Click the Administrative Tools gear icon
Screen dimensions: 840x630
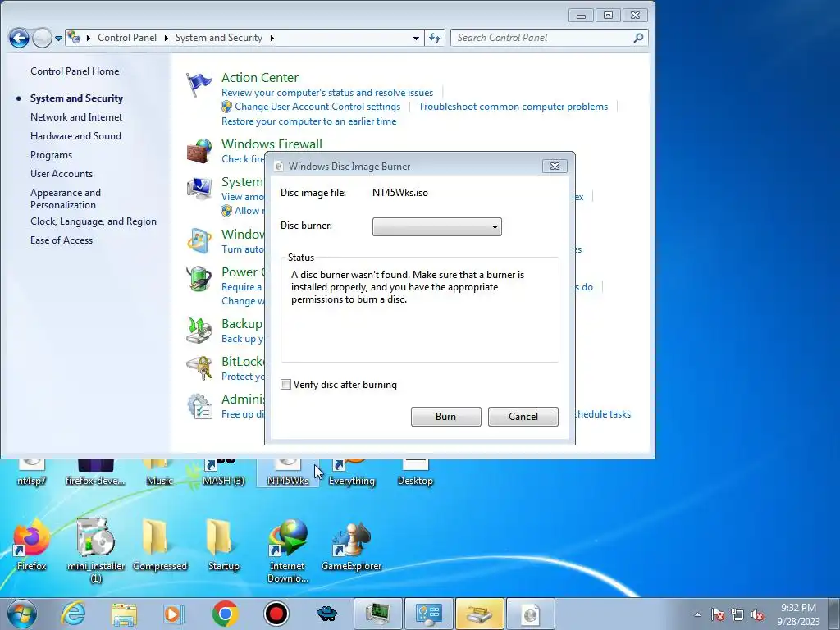pyautogui.click(x=199, y=406)
